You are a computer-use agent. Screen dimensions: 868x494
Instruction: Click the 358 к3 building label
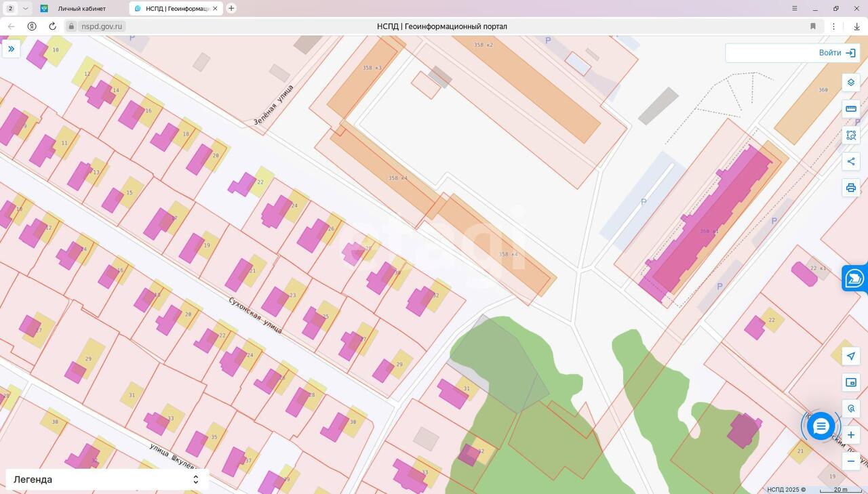click(372, 68)
